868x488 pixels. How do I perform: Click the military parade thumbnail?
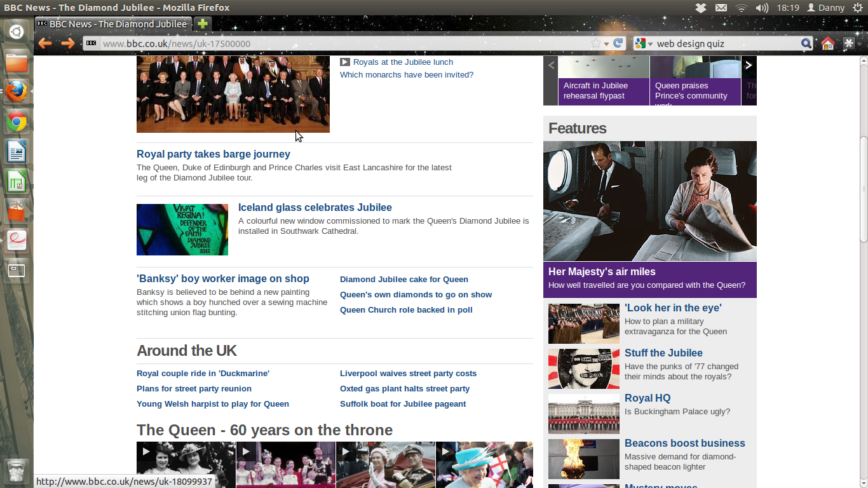(584, 323)
